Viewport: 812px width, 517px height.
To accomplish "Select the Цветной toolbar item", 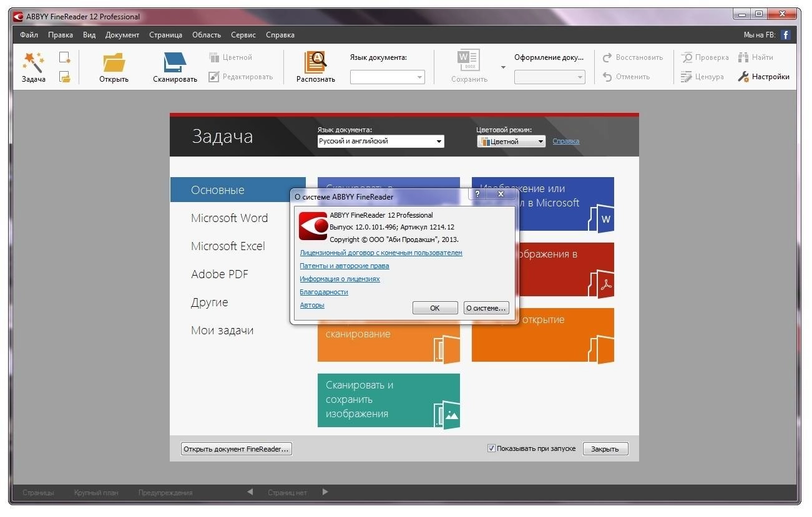I will (x=230, y=57).
